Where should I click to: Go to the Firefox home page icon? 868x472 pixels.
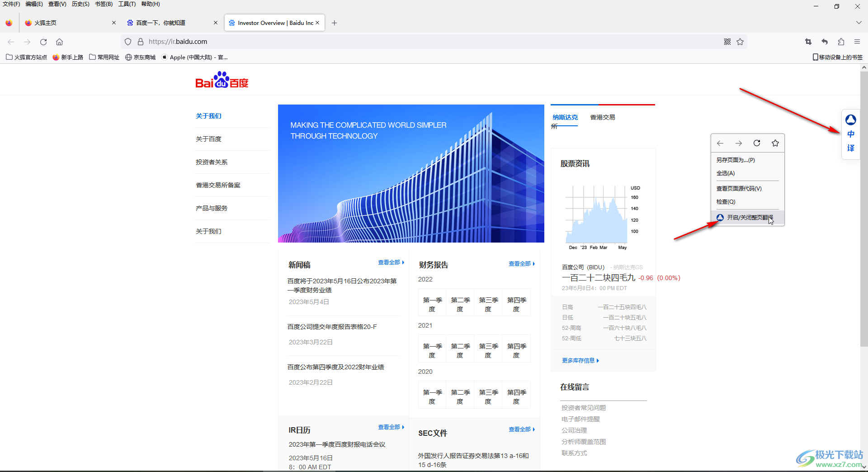[59, 42]
